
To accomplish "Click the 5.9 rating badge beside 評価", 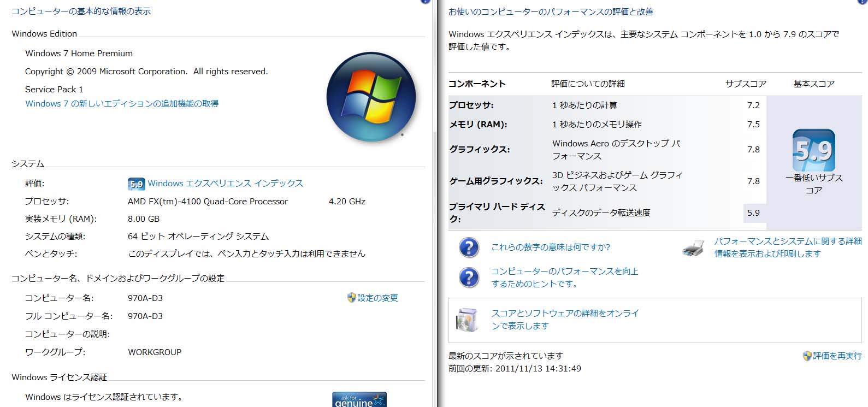I will 136,184.
